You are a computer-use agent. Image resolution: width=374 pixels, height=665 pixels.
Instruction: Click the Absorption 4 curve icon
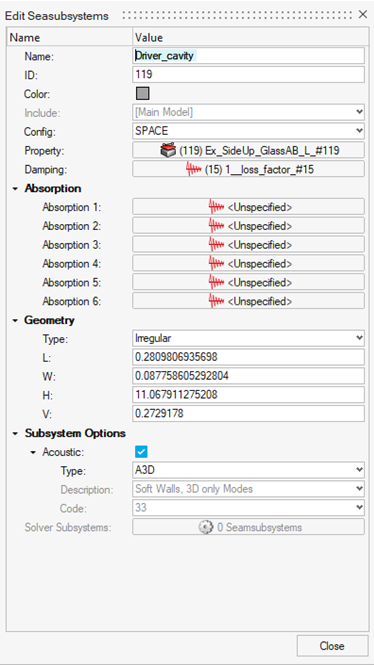tap(217, 263)
